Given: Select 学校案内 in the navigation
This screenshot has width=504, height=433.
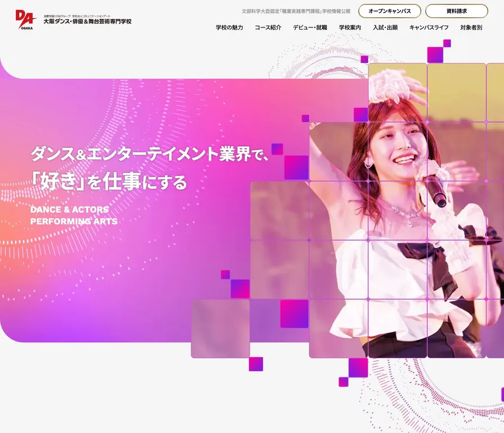Looking at the screenshot, I should 350,28.
